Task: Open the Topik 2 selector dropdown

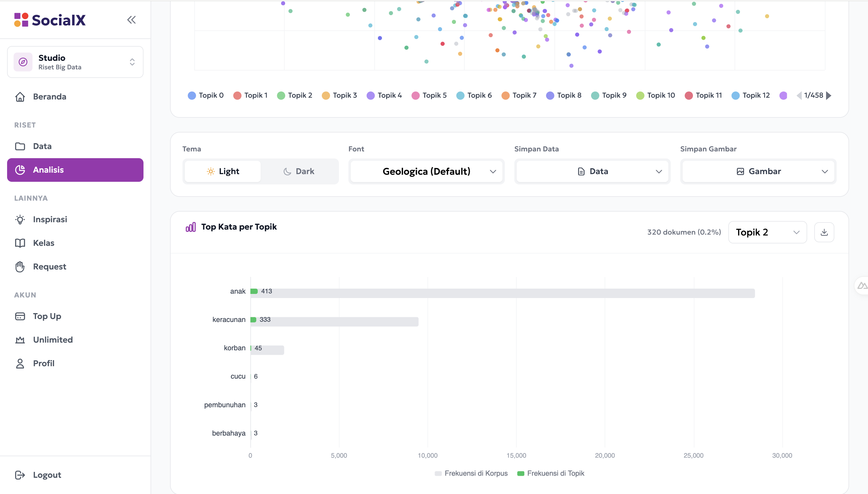Action: coord(768,233)
